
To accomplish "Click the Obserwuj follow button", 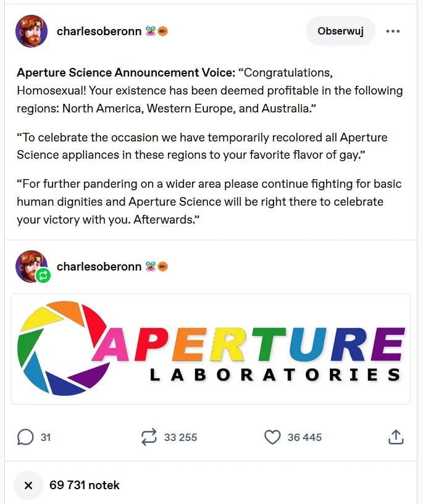I will click(x=340, y=31).
